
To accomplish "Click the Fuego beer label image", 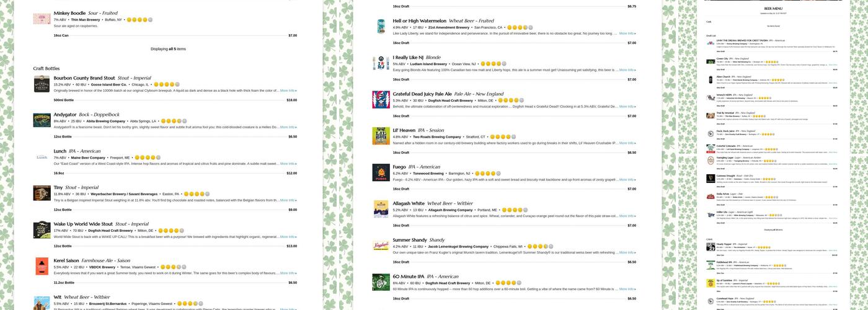I will pyautogui.click(x=381, y=172).
